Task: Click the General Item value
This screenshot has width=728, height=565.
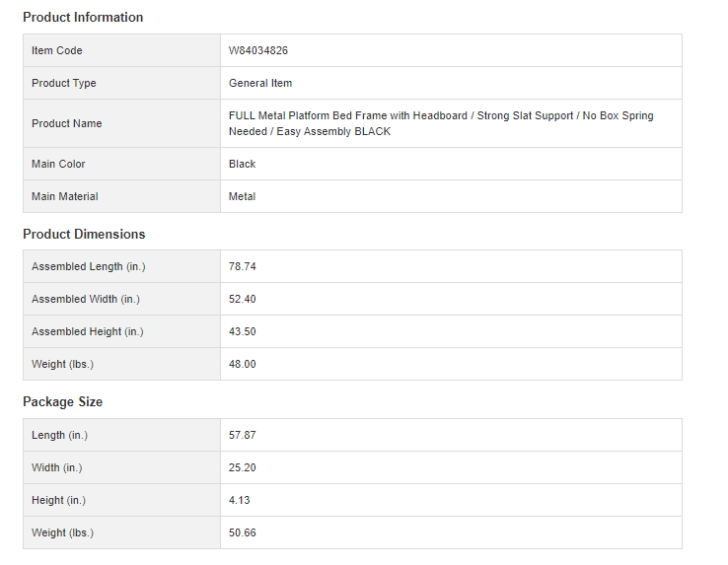Action: click(x=260, y=83)
